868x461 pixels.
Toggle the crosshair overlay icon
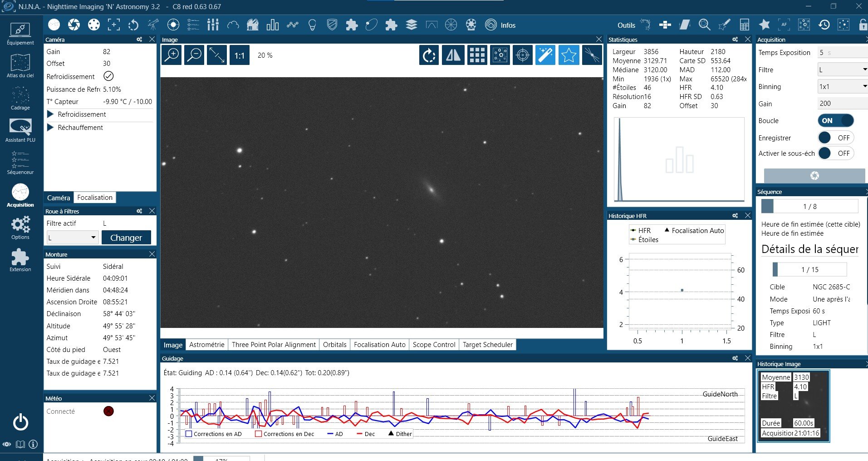523,55
